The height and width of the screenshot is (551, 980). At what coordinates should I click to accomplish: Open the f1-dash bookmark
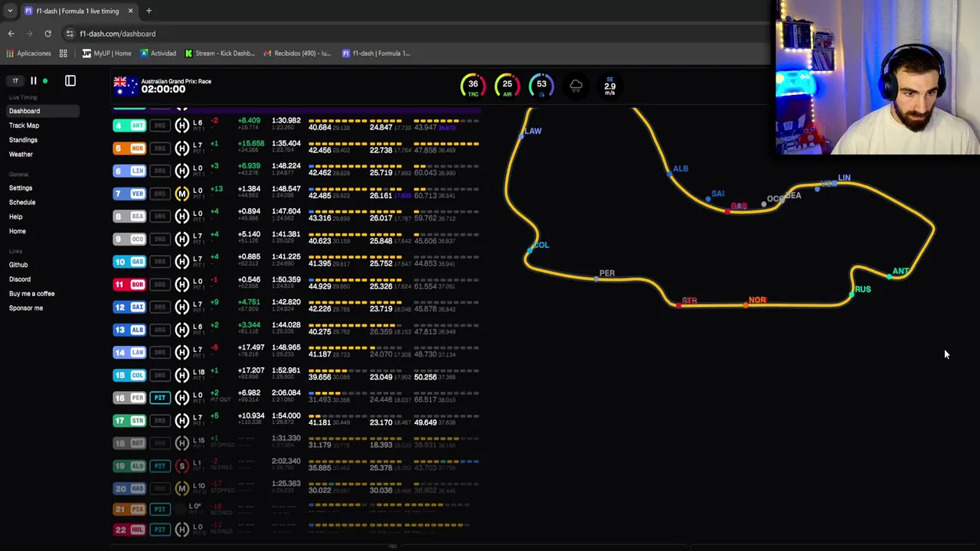click(x=376, y=54)
